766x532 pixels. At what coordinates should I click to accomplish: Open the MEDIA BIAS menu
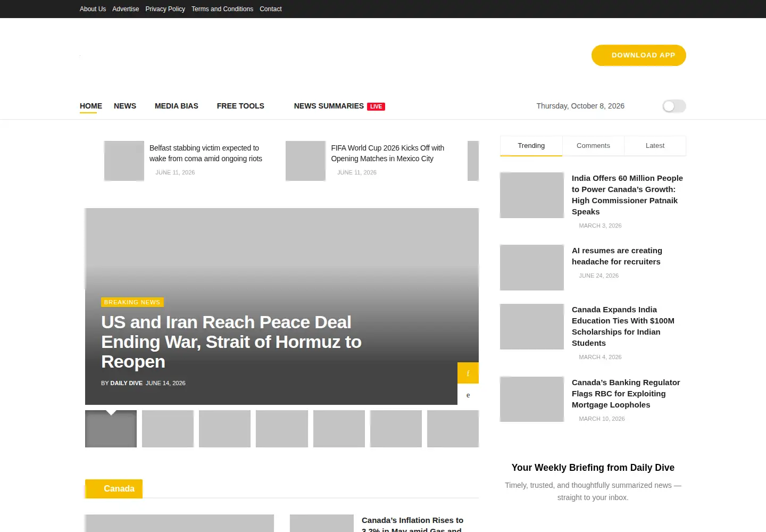[x=177, y=106]
